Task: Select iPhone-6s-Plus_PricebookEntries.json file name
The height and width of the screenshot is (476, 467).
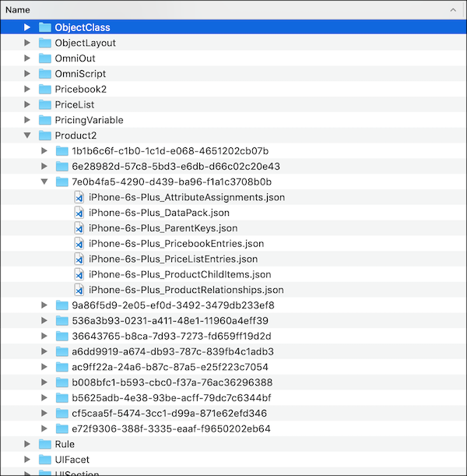Action: (x=176, y=244)
